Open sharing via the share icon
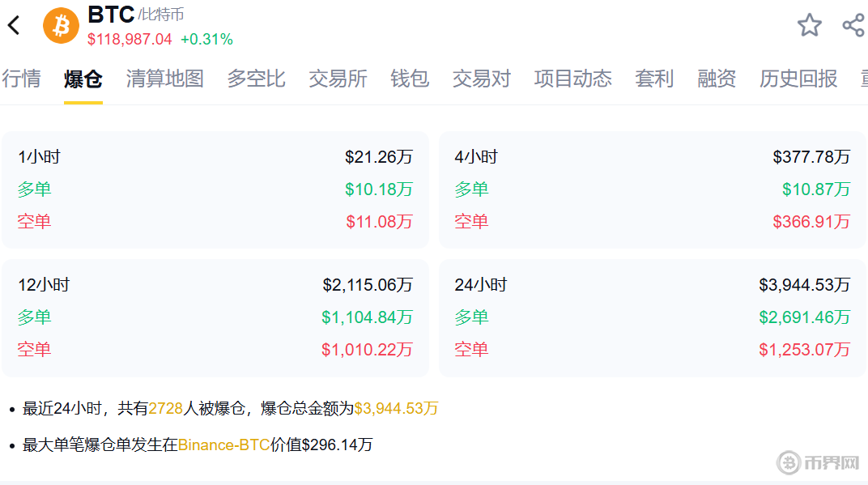 (x=853, y=25)
